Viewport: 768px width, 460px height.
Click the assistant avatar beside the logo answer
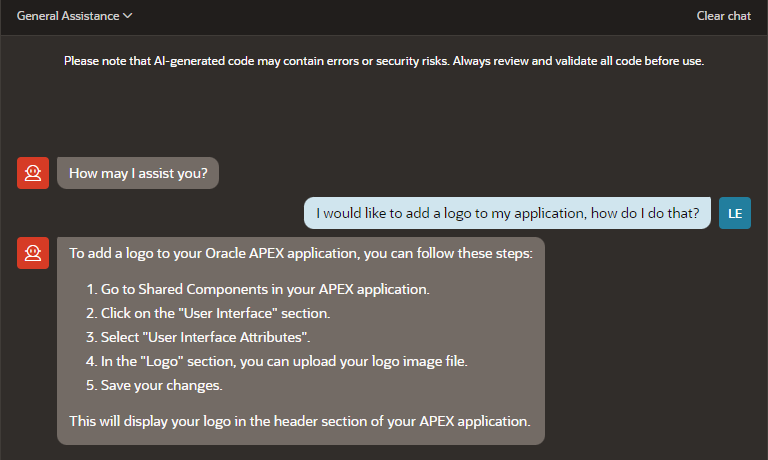pyautogui.click(x=33, y=253)
